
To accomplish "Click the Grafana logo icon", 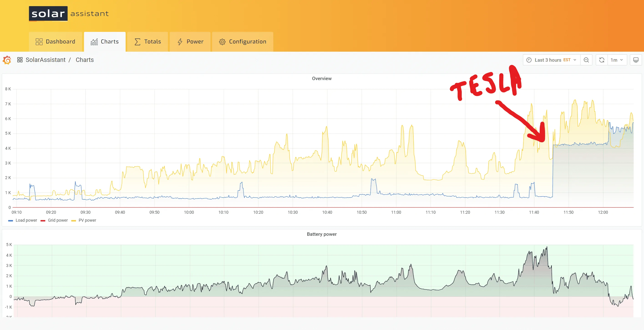I will tap(7, 60).
